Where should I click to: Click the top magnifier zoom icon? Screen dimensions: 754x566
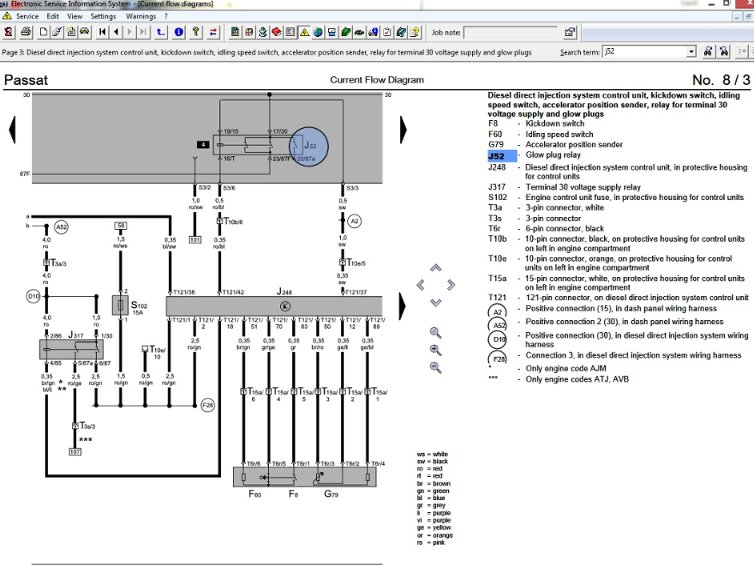click(x=436, y=333)
